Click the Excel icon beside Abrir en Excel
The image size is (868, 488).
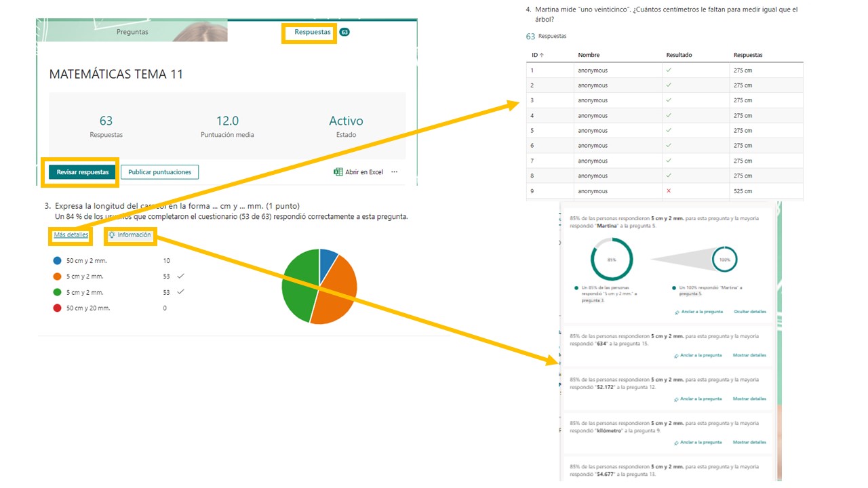(338, 172)
